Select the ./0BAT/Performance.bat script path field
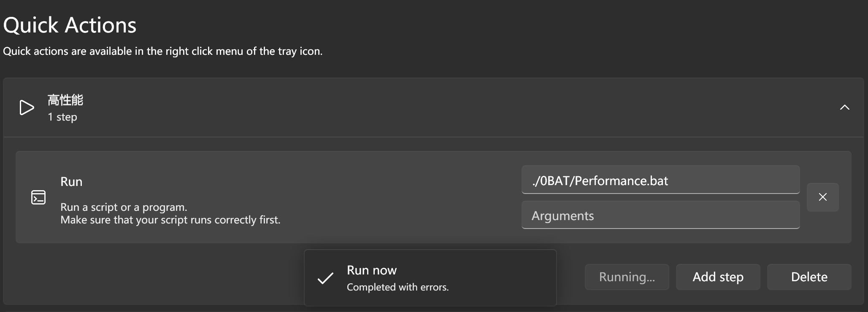This screenshot has width=868, height=312. (x=660, y=180)
